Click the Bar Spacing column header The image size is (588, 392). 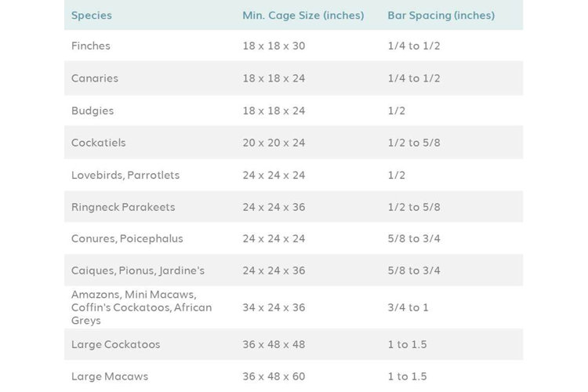[x=441, y=15]
